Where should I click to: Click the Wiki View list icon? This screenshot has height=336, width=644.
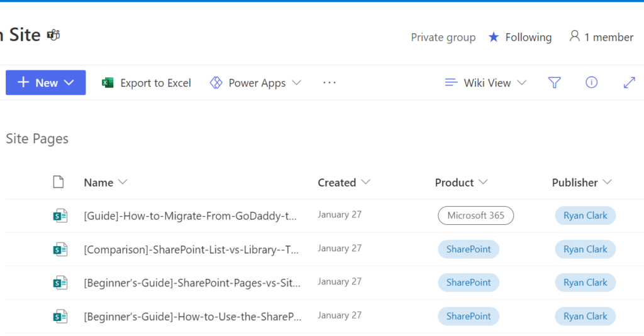click(451, 82)
